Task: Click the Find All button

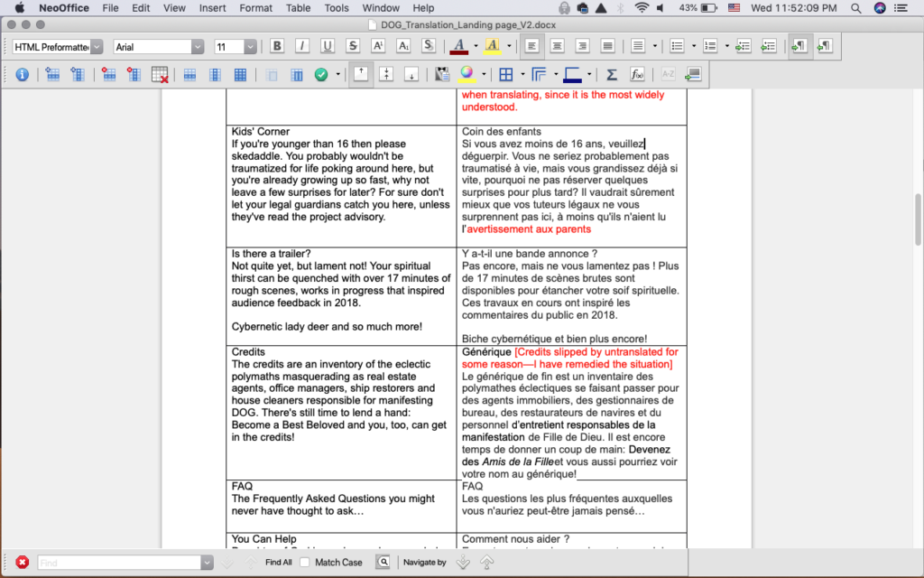Action: pyautogui.click(x=278, y=562)
